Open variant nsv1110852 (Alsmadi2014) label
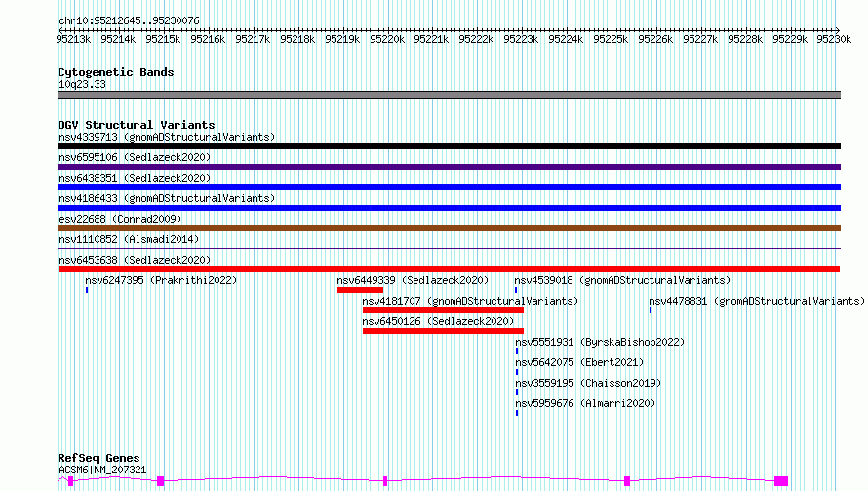Viewport: 868px width, 491px height. [x=129, y=239]
